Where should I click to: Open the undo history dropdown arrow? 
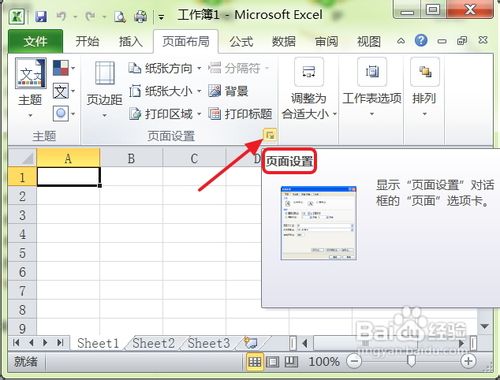[x=75, y=16]
